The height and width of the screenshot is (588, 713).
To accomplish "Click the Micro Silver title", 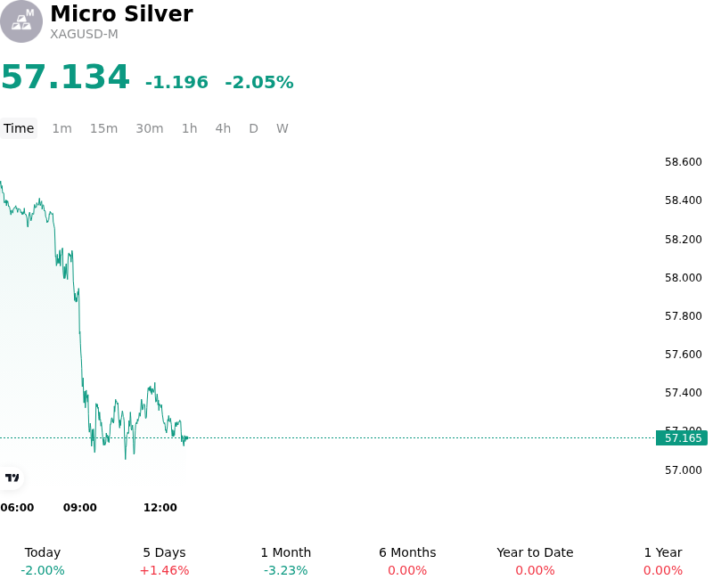I will click(121, 13).
